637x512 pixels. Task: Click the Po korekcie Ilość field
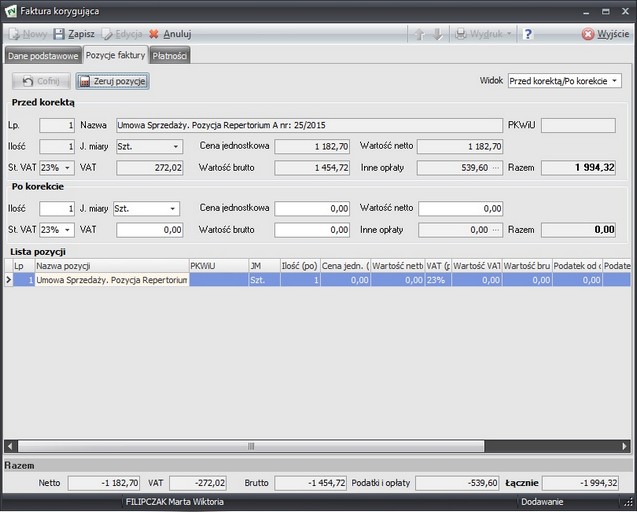57,209
